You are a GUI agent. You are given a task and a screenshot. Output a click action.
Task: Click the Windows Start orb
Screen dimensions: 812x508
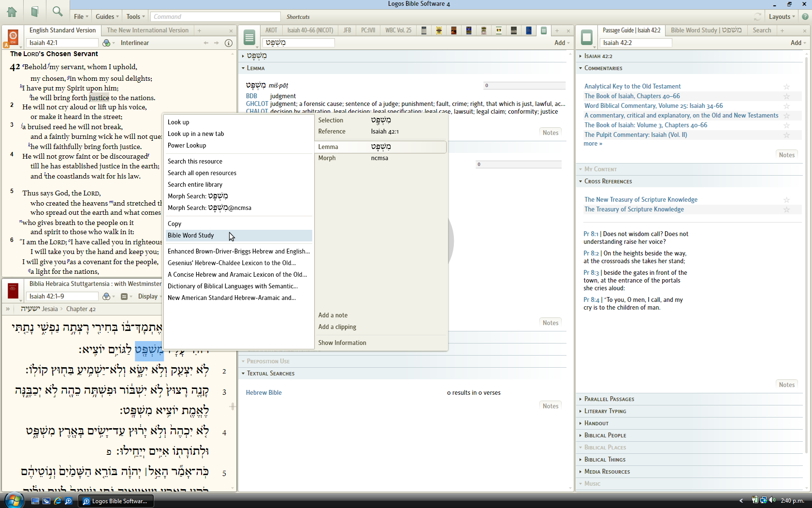13,500
